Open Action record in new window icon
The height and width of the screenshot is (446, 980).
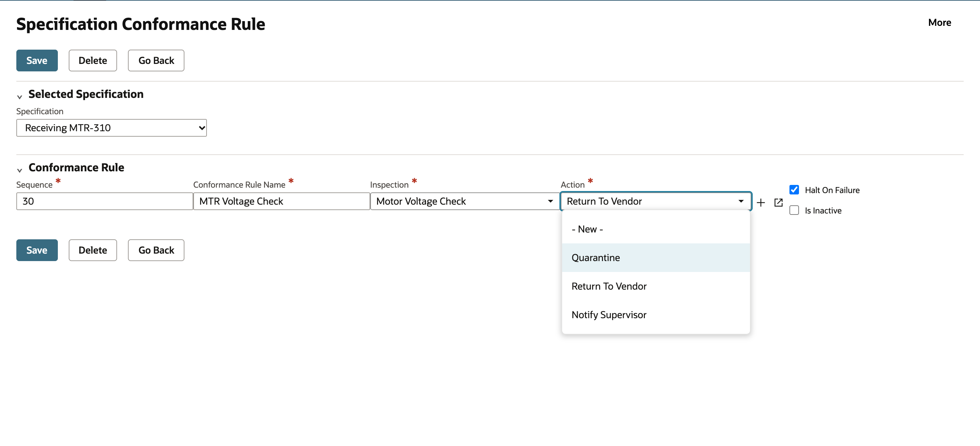coord(778,203)
